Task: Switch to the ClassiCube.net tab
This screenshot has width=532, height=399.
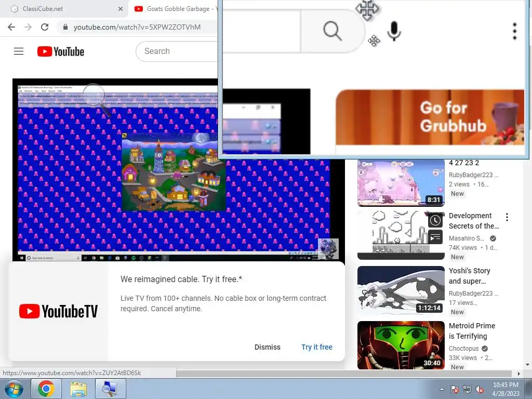Action: [64, 9]
